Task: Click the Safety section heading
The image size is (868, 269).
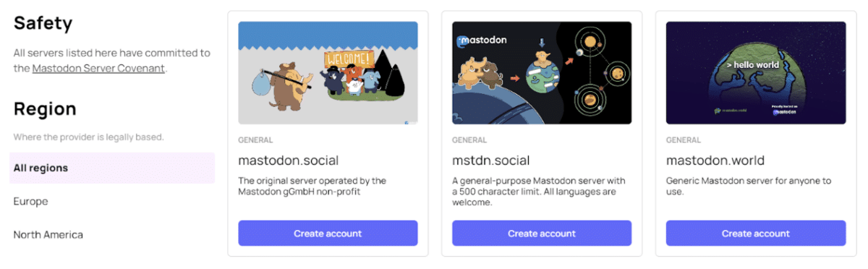Action: tap(43, 23)
